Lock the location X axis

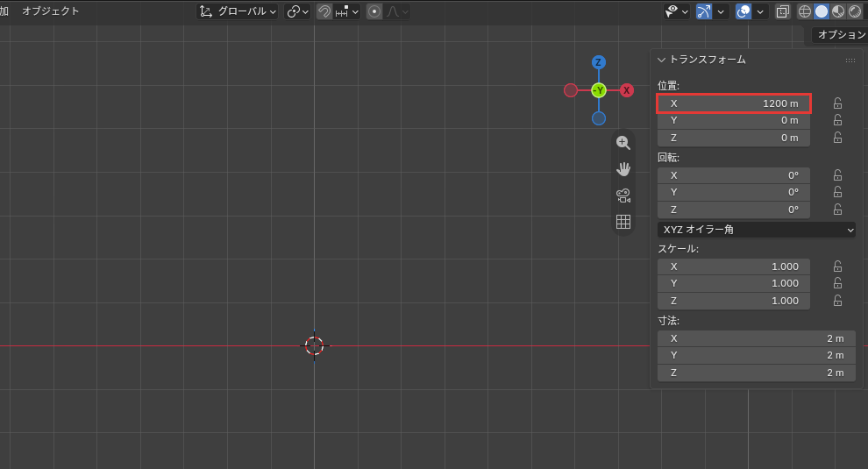click(837, 103)
